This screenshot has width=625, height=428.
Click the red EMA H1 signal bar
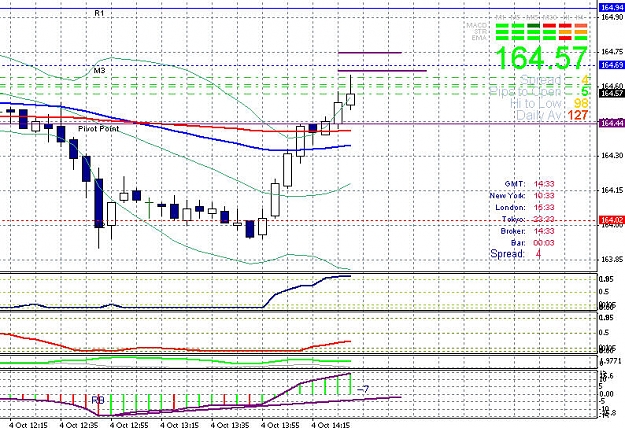[x=565, y=38]
